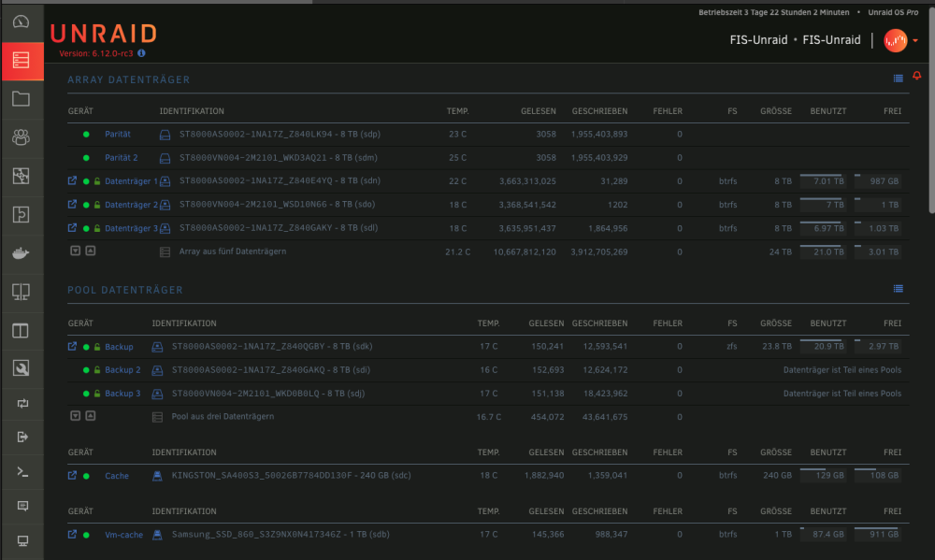Open the Parität 2 device link

(x=121, y=158)
